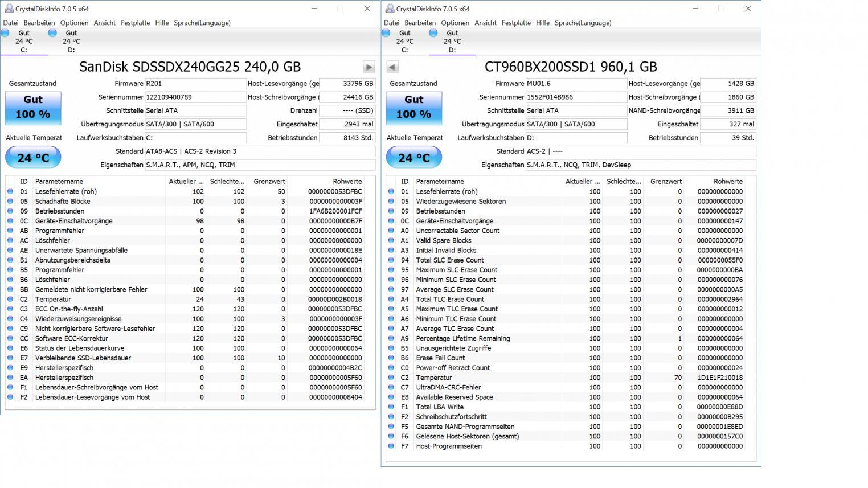Viewport: 868px width, 488px height.
Task: Select C: drive tab in right window
Action: coord(404,42)
